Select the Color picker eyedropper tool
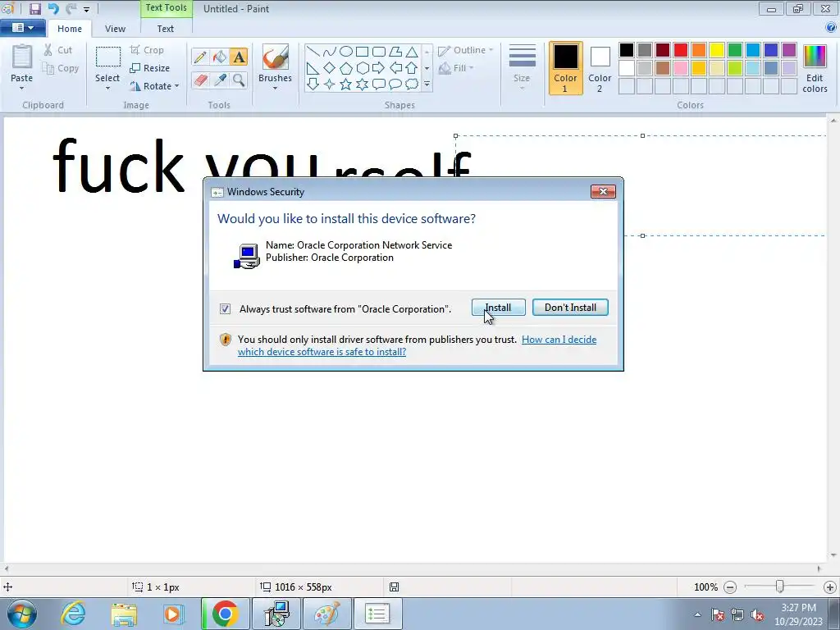Screen dimensions: 840x630 click(220, 80)
